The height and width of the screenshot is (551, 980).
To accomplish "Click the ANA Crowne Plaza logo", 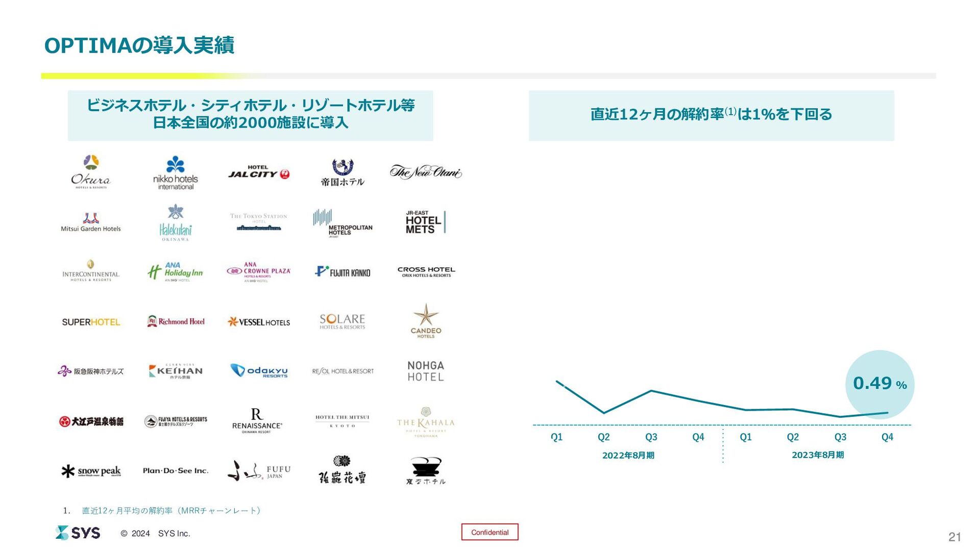I will click(x=259, y=272).
